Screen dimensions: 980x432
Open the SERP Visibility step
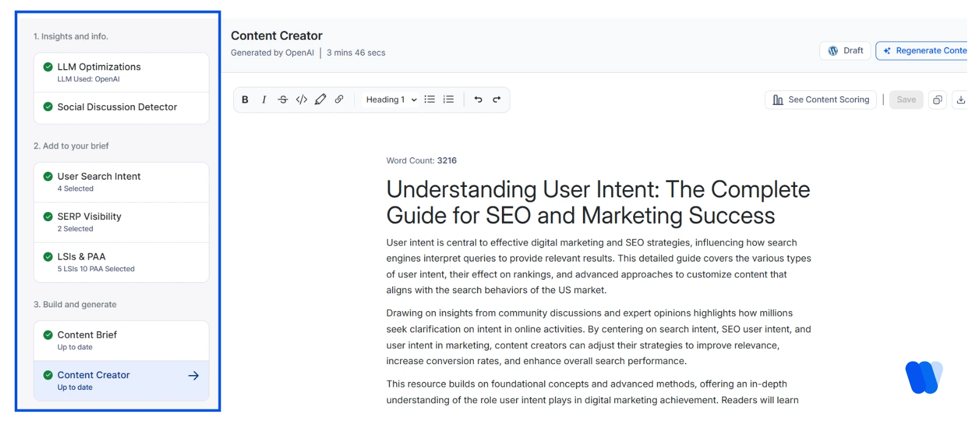[122, 222]
